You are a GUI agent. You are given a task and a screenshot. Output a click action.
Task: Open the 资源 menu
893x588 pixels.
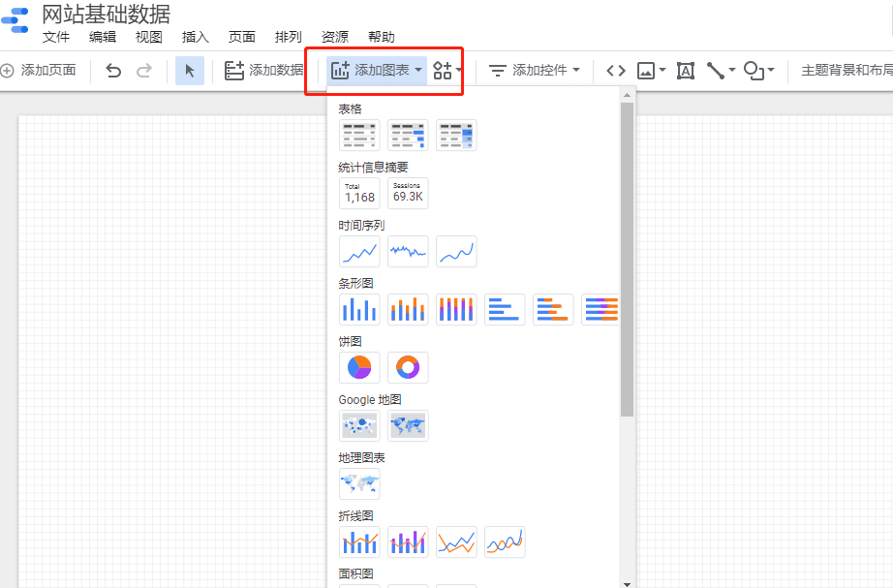point(335,37)
